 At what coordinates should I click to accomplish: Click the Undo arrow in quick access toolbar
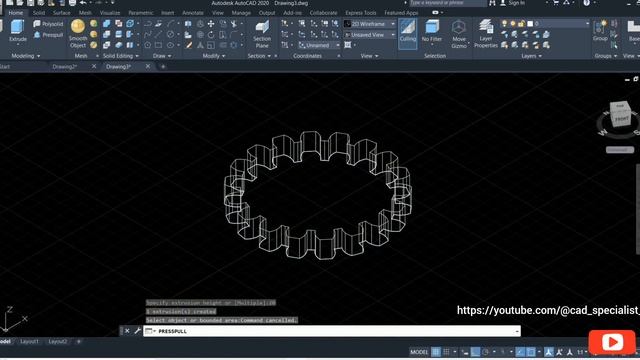pyautogui.click(x=83, y=3)
